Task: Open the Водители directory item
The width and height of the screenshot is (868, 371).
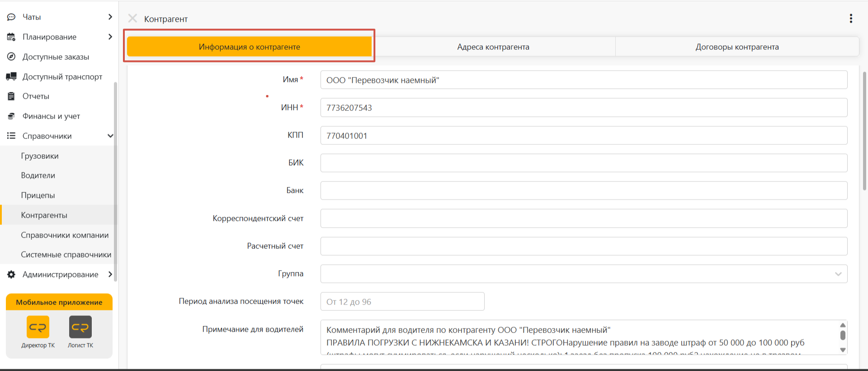Action: (x=38, y=176)
